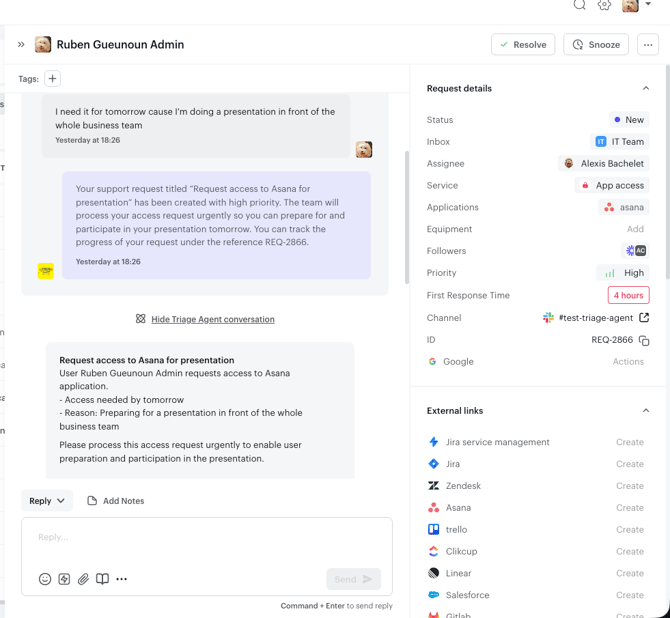Image resolution: width=670 pixels, height=618 pixels.
Task: Collapse the Request details section
Action: click(645, 88)
